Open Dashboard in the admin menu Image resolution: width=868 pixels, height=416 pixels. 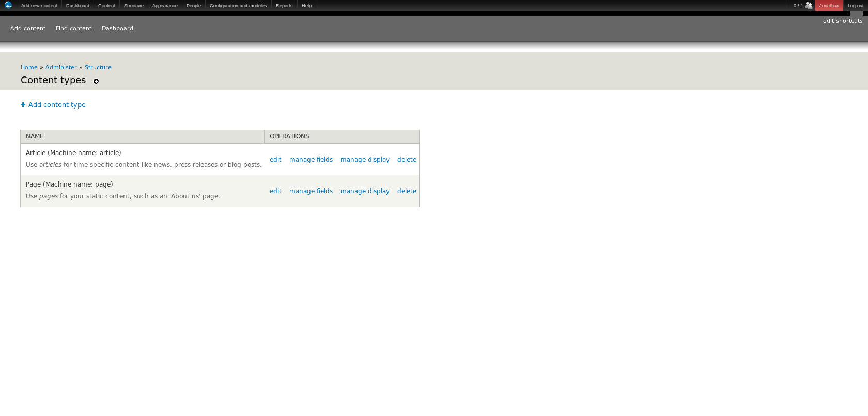pos(78,6)
